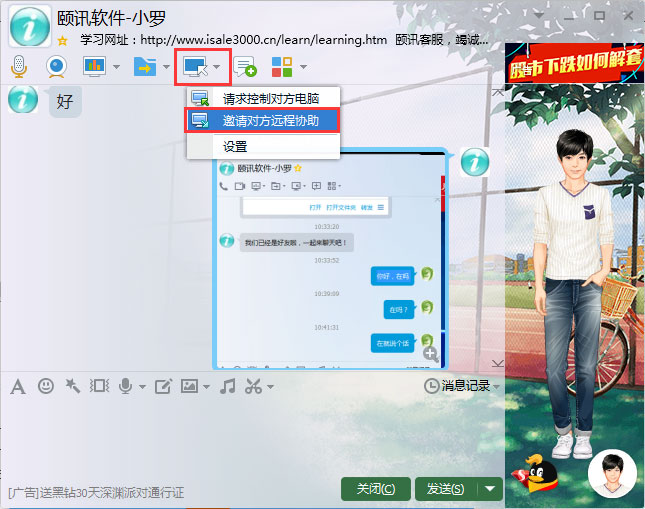Click the send file folder icon
This screenshot has width=645, height=509.
pos(145,66)
